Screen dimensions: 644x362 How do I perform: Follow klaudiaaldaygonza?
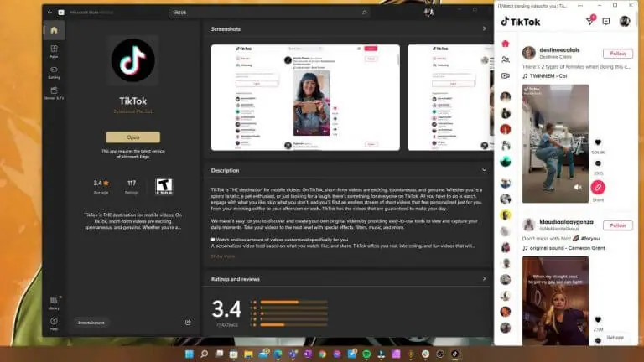618,225
